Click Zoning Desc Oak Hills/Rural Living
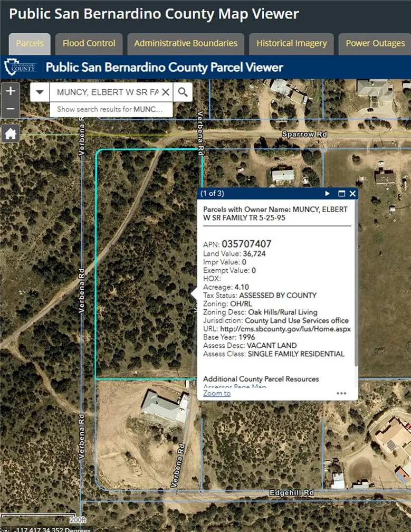Viewport: 411px width, 532px height. click(260, 312)
